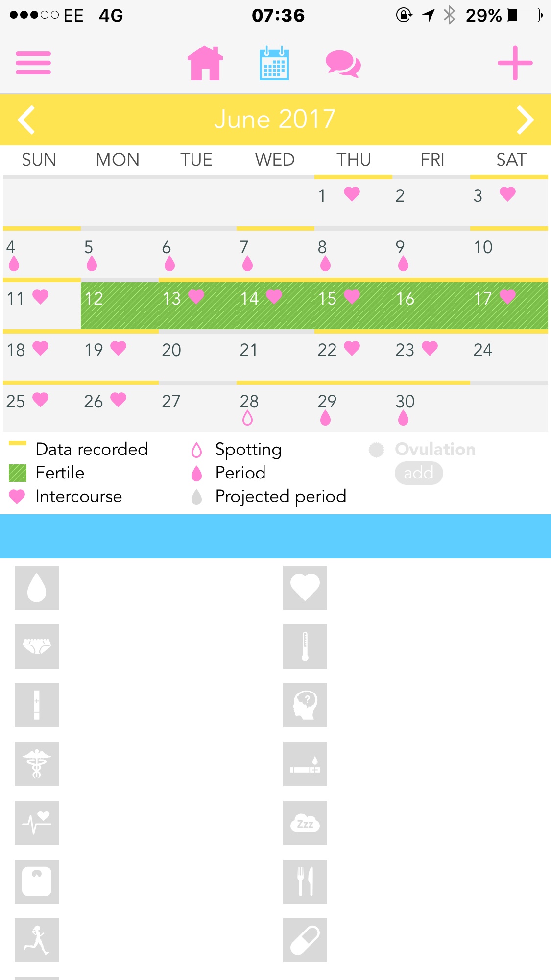Go to next month with right chevron
551x980 pixels.
[525, 120]
